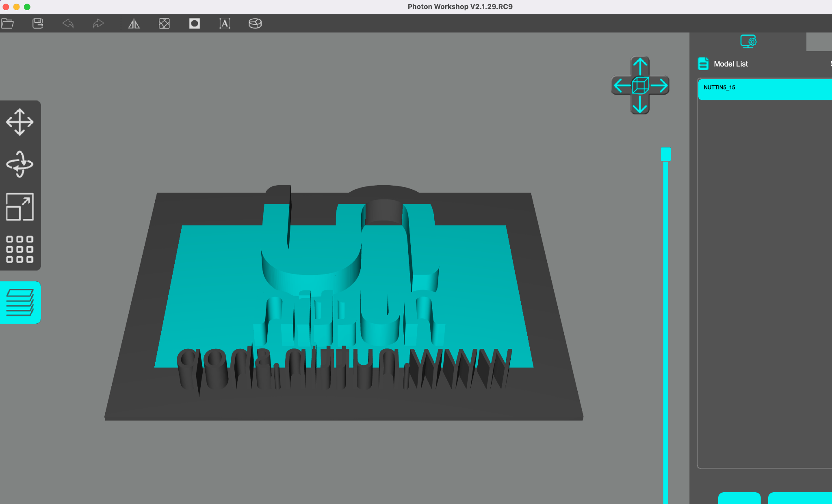Click the layer height slider handle
Screen dimensions: 832x504
(x=665, y=154)
